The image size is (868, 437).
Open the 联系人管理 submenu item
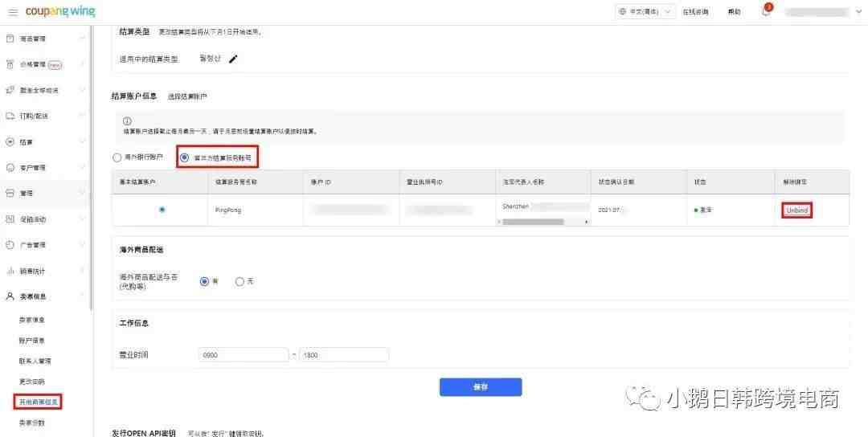click(x=35, y=361)
